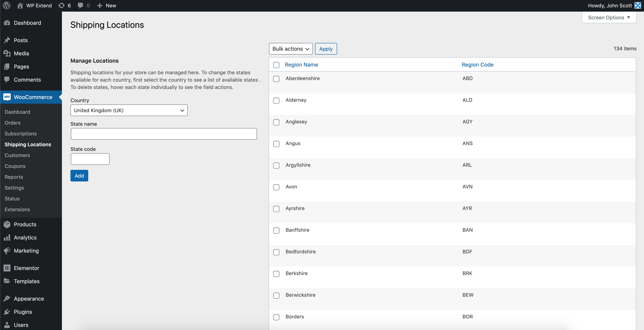Open Analytics via the bar chart icon

click(x=7, y=237)
